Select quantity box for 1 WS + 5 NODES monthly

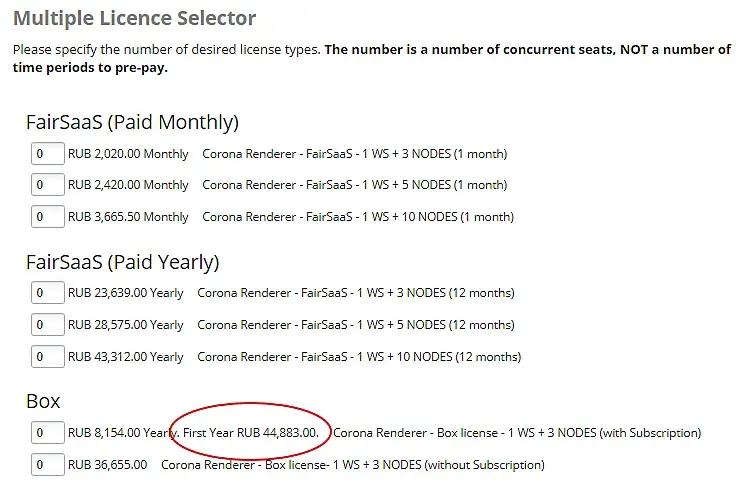pos(48,185)
